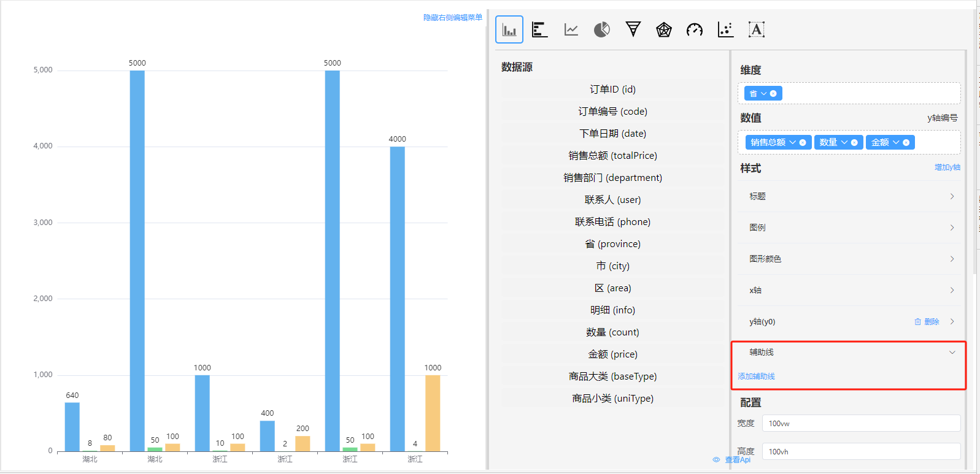This screenshot has height=474, width=980.
Task: Remove the 省 dimension tag
Action: point(773,94)
